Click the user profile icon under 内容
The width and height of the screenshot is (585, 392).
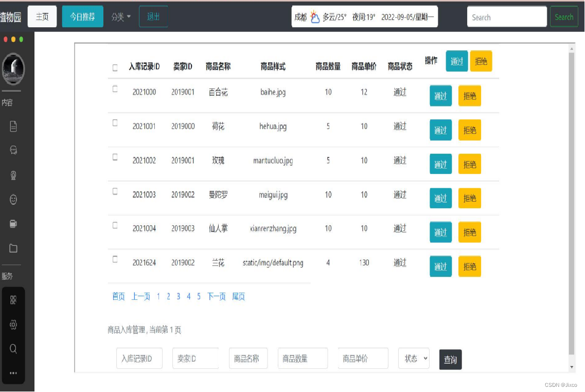click(x=13, y=175)
